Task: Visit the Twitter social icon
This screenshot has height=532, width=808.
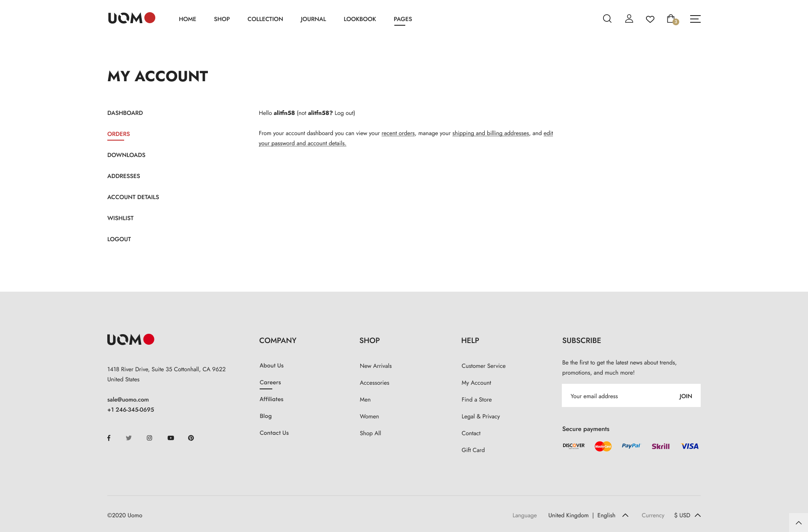Action: pos(129,438)
